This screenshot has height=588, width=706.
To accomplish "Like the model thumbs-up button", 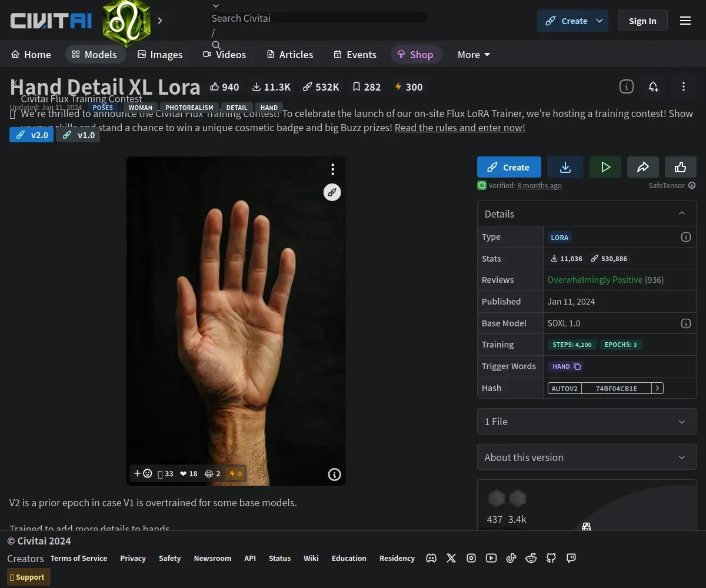I will pos(681,167).
